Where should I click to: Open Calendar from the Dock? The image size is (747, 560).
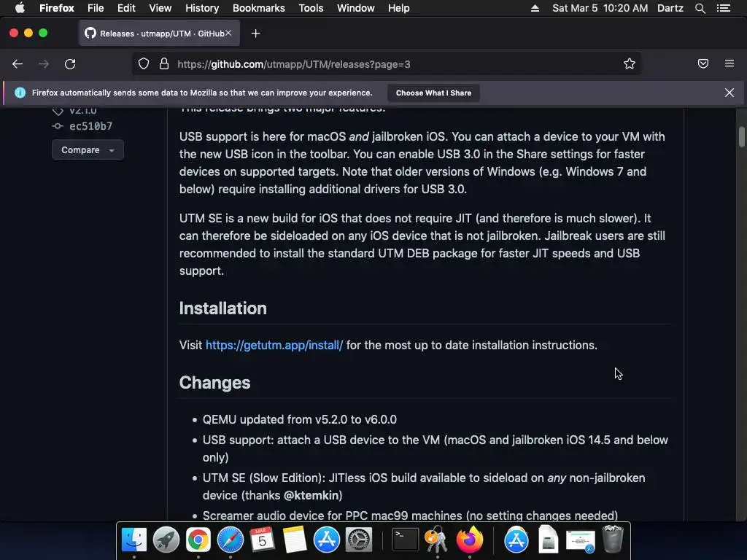coord(262,540)
